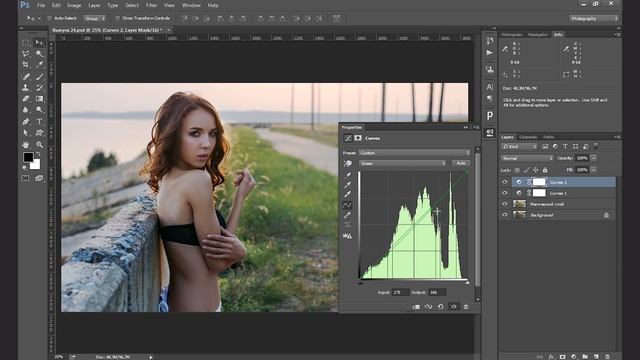This screenshot has width=640, height=360.
Task: Select the Pen tool
Action: (26, 121)
